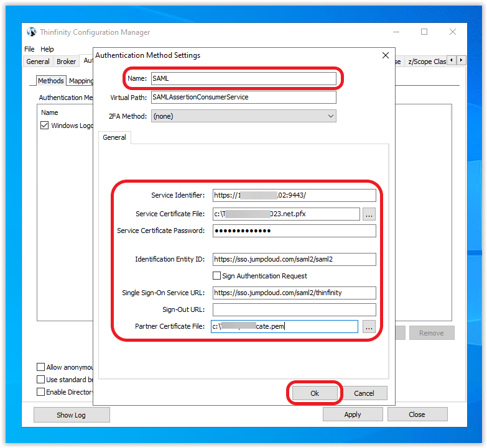Viewport: 487px width, 448px height.
Task: Click the Close button in Configuration Manager
Action: [x=417, y=414]
